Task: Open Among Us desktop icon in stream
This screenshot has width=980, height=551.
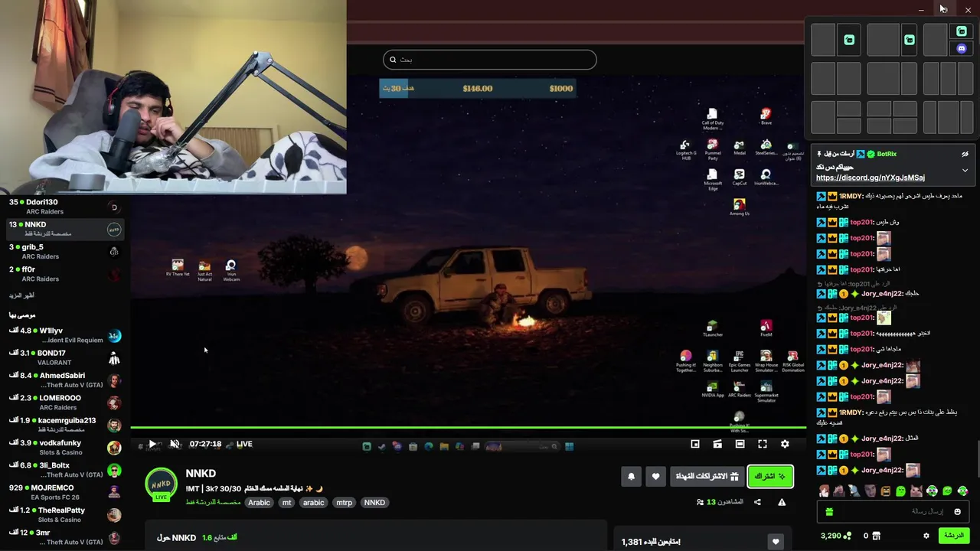Action: click(739, 207)
